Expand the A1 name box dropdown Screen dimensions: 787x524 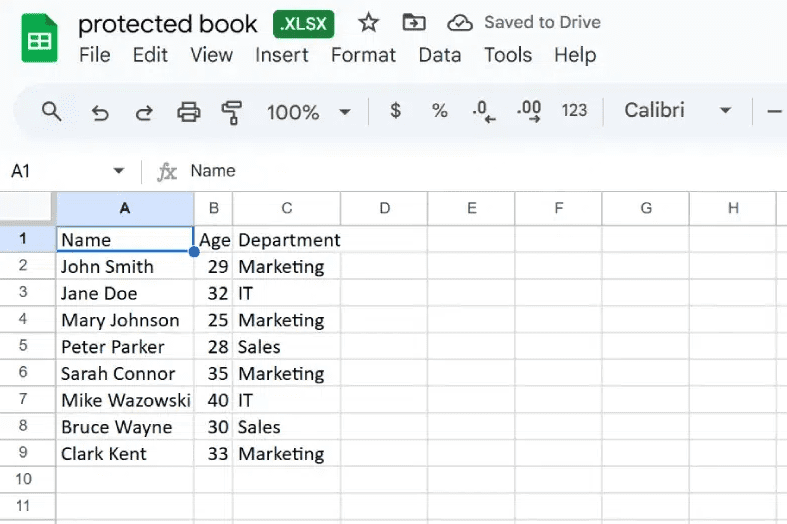(119, 171)
